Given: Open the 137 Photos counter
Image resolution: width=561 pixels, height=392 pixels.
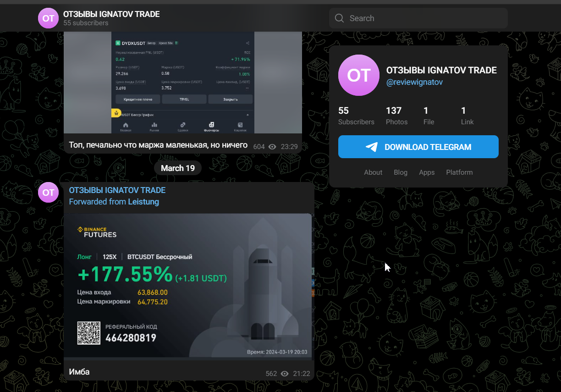Looking at the screenshot, I should tap(396, 116).
